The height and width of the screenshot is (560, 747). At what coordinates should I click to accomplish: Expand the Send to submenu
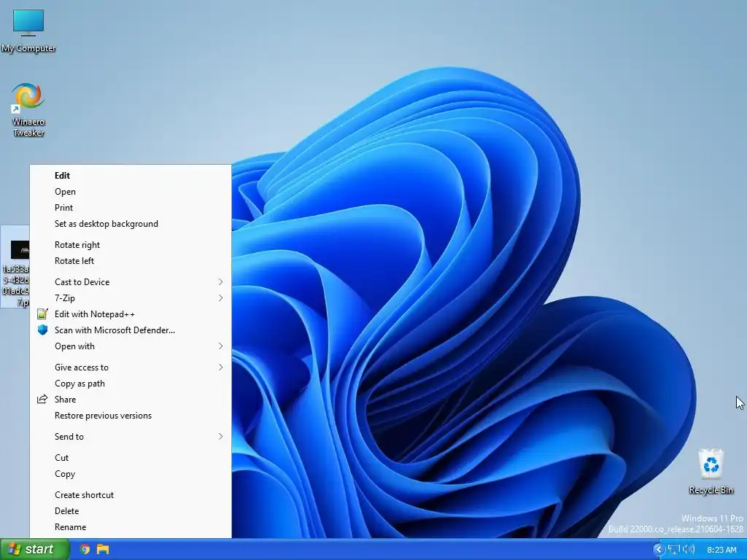click(131, 437)
